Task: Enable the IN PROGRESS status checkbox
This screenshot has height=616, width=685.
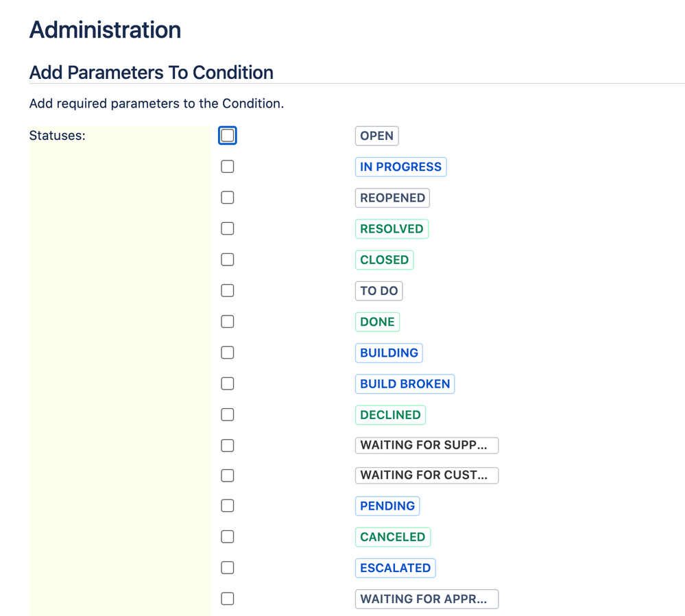Action: click(x=227, y=166)
